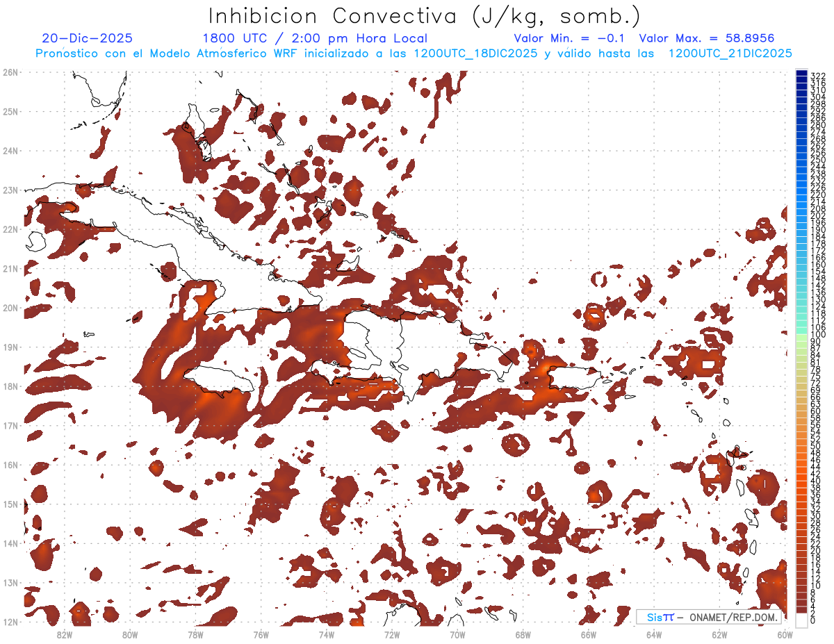Click the 12N latitude label

[10, 622]
